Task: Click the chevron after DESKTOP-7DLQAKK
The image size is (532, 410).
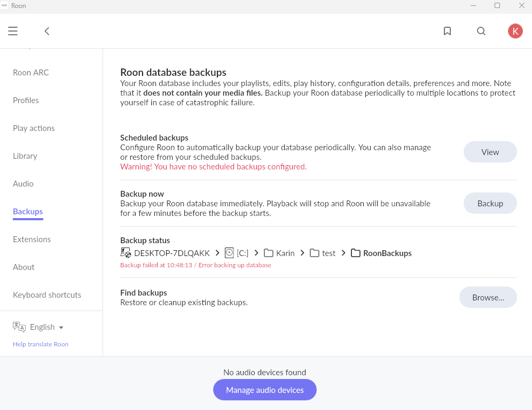Action: click(217, 253)
